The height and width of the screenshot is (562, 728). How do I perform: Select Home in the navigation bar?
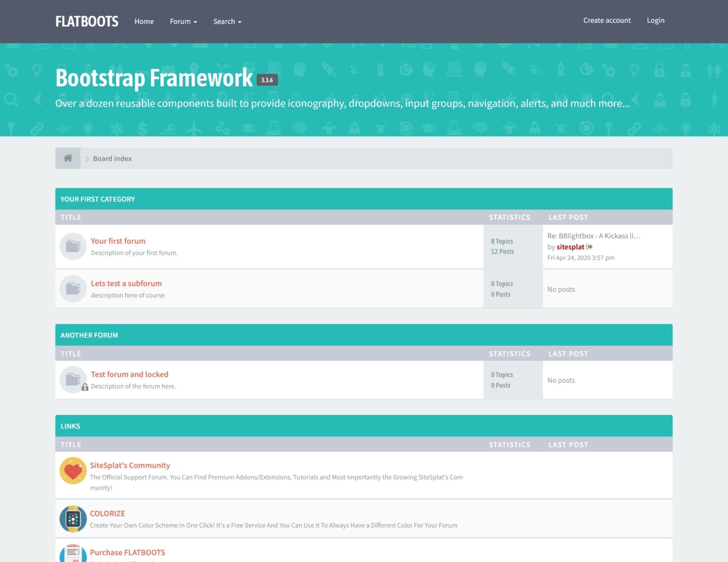click(144, 21)
